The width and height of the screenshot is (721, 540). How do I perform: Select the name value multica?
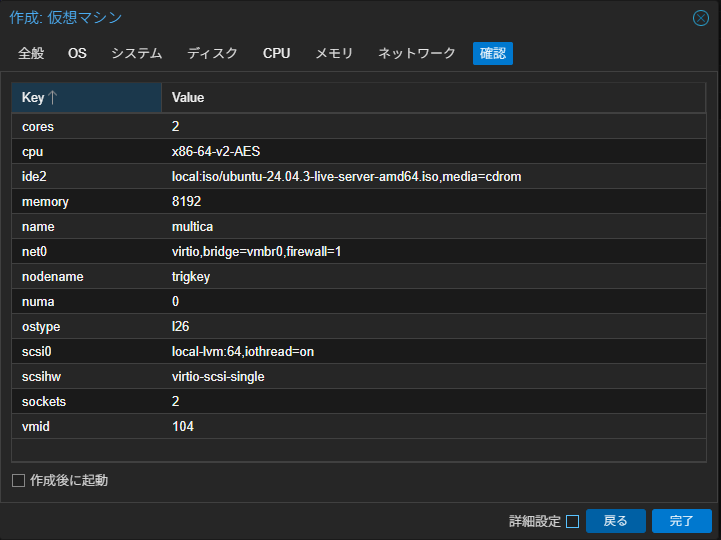click(x=192, y=227)
